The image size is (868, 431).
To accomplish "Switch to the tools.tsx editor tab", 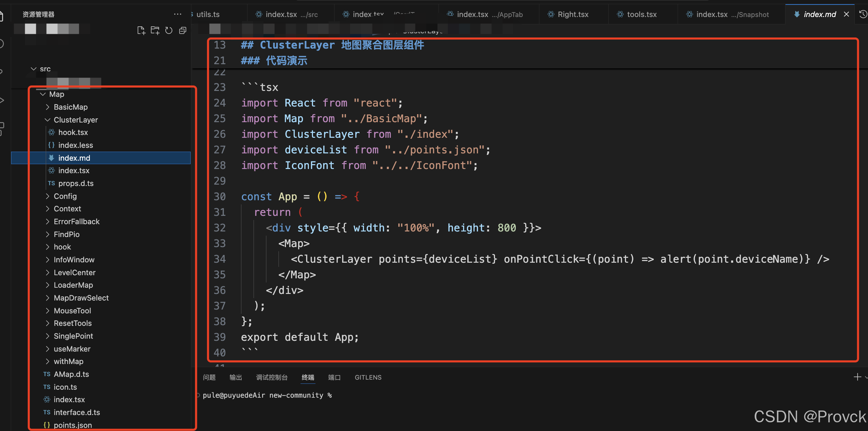I will point(641,15).
